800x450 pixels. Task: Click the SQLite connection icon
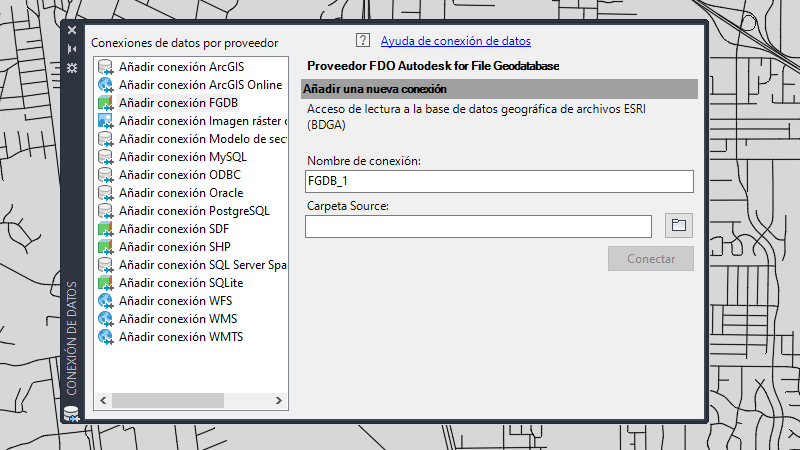point(106,283)
